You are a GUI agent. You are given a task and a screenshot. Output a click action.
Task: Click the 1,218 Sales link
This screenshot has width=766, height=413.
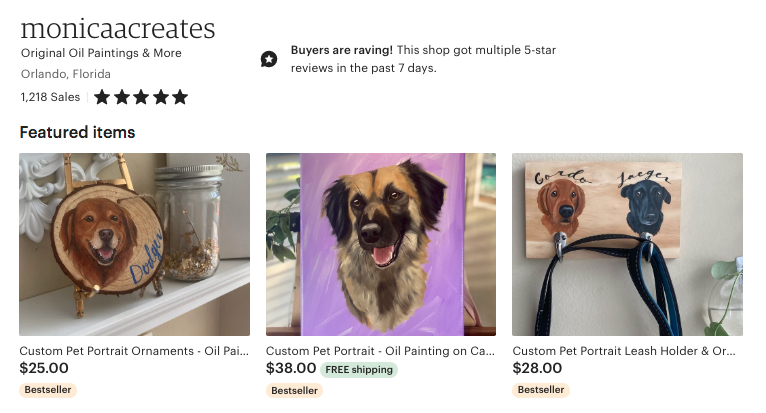point(50,98)
